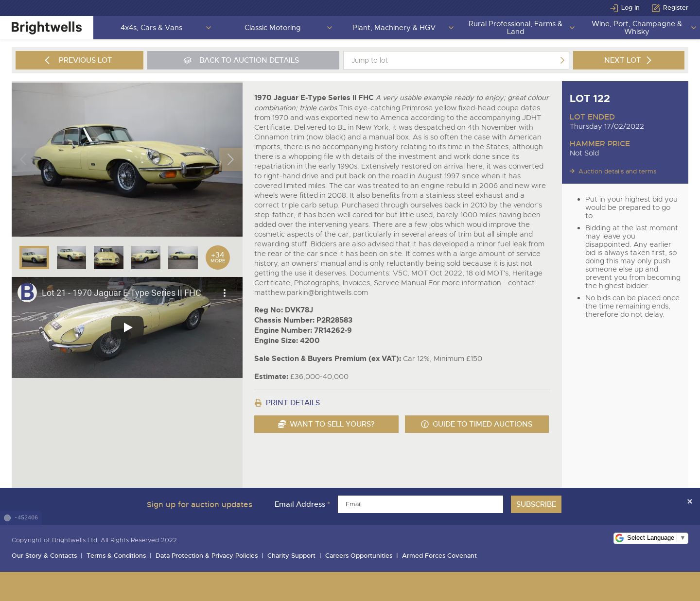Viewport: 700px width, 601px height.
Task: Click Register link
Action: click(x=676, y=8)
